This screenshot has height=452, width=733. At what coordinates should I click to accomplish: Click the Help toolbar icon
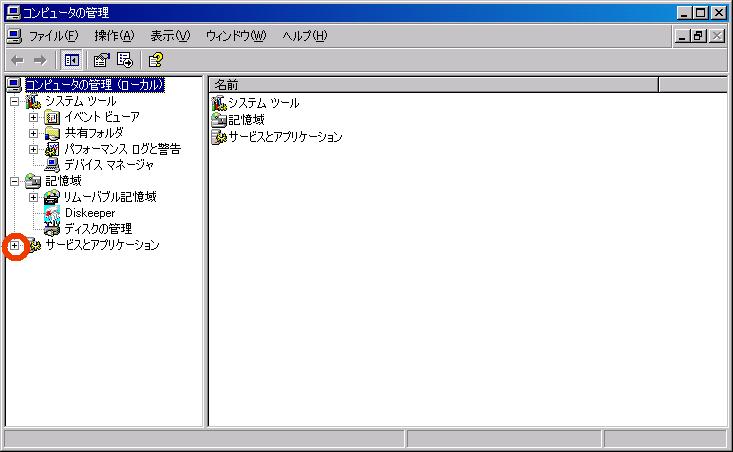coord(155,60)
